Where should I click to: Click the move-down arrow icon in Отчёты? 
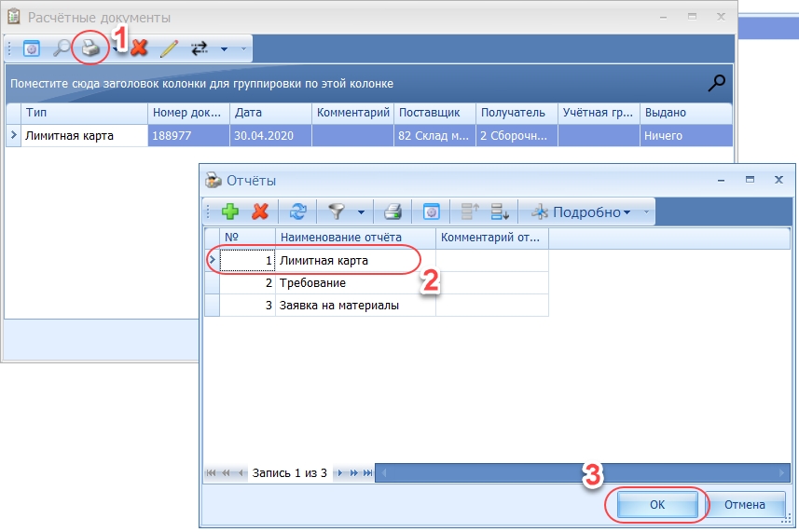(x=499, y=211)
